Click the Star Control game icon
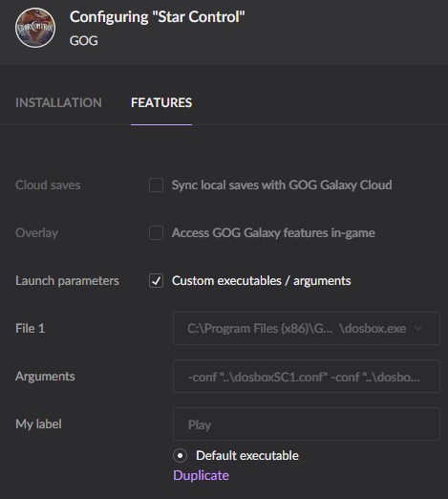Viewport: 448px width, 499px height. tap(35, 28)
